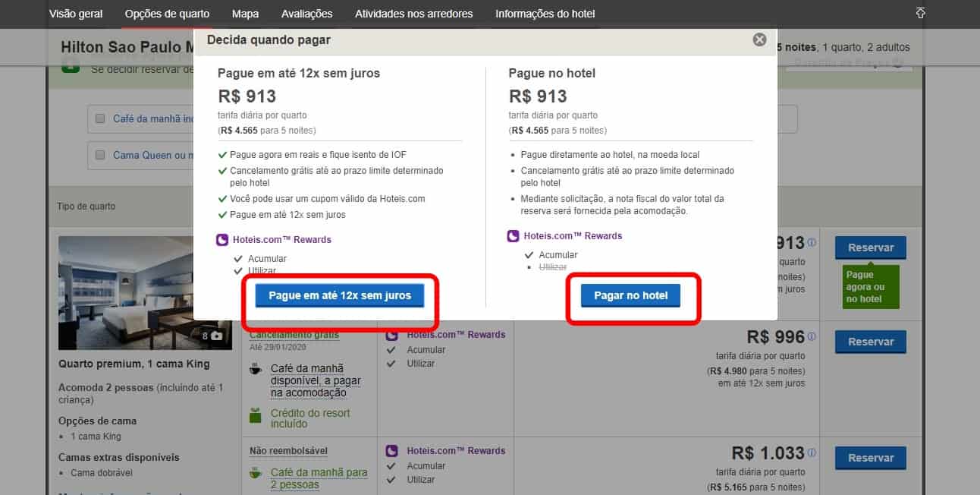Enable the Café da manhã filter checkbox
The height and width of the screenshot is (495, 980).
pyautogui.click(x=100, y=118)
